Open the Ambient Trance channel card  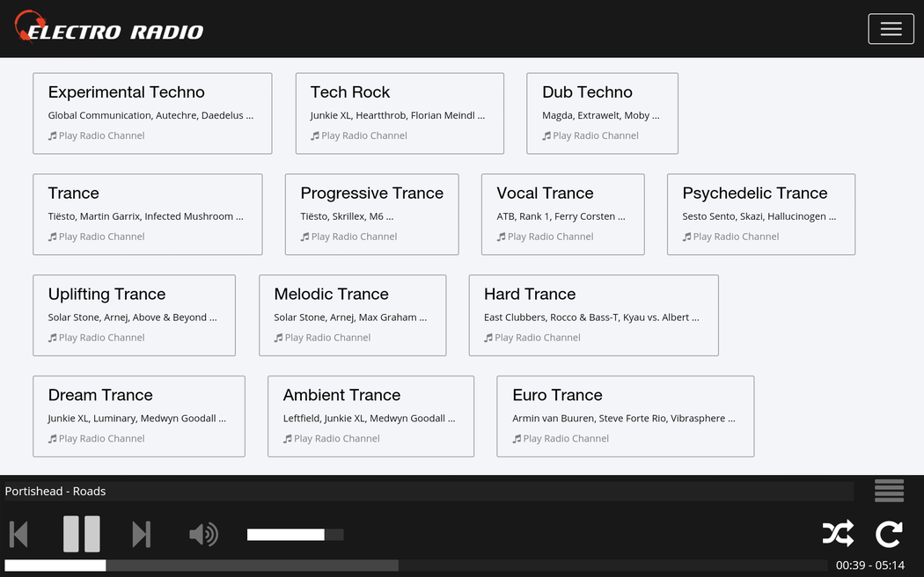[x=370, y=416]
